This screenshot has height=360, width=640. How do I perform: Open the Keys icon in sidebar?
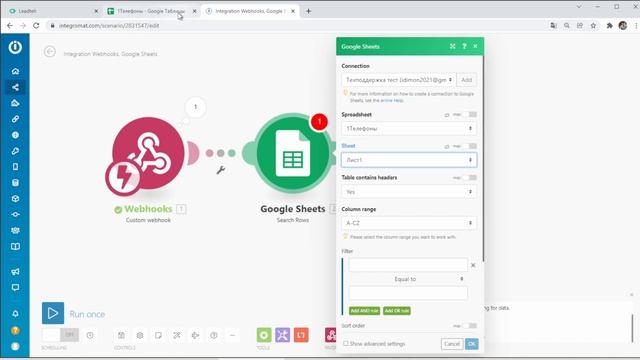pyautogui.click(x=15, y=151)
